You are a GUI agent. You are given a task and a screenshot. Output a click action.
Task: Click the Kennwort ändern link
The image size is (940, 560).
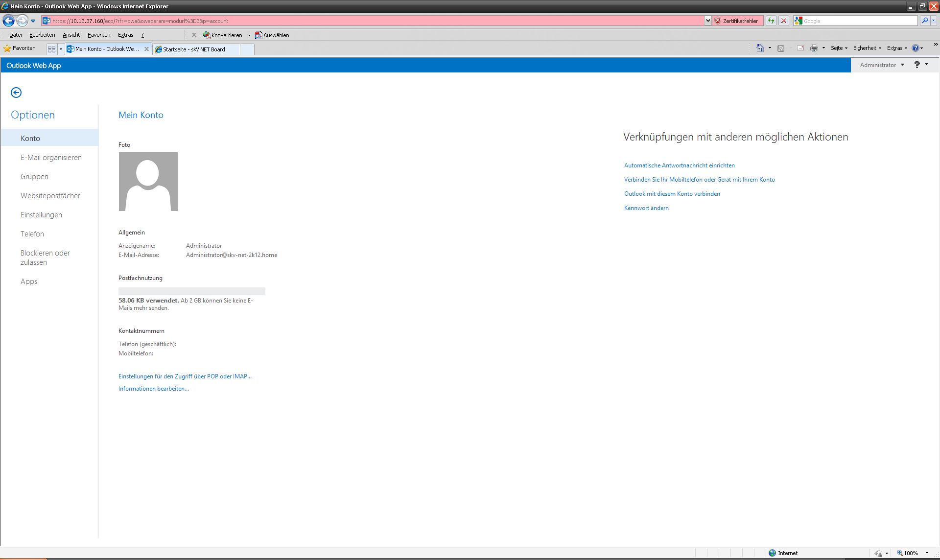(646, 208)
